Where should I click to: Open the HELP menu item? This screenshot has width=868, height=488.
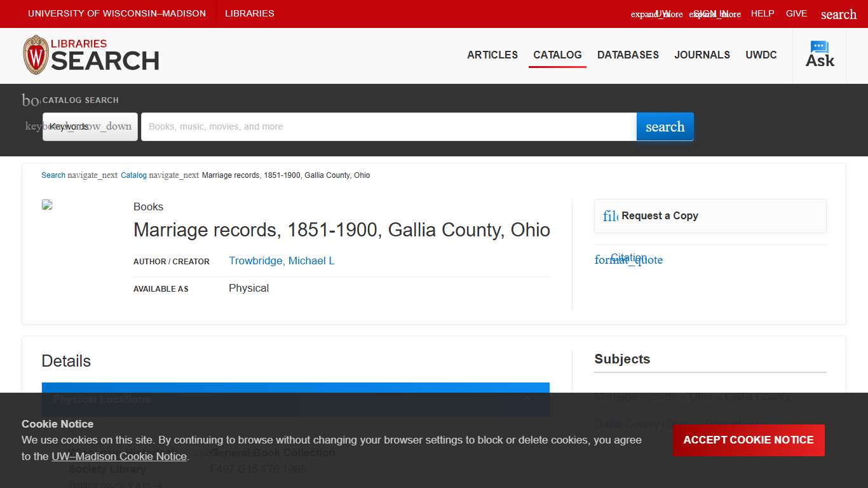pyautogui.click(x=762, y=13)
